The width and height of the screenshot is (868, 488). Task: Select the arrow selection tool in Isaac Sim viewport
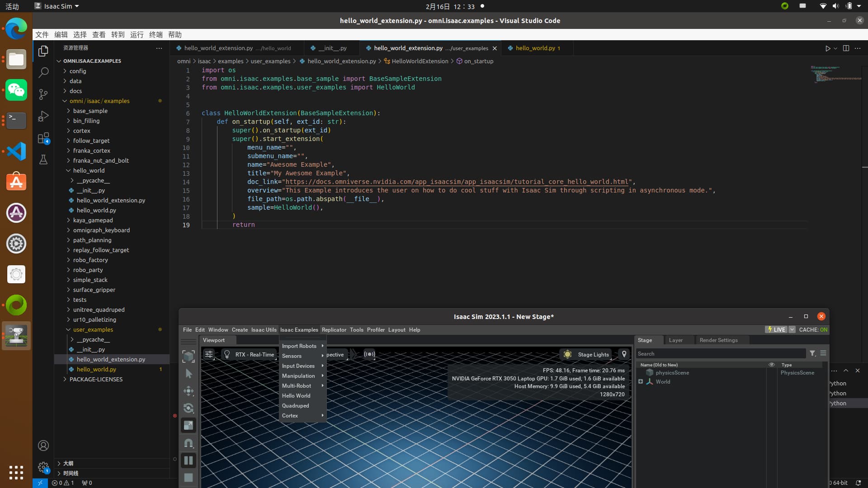pyautogui.click(x=189, y=373)
